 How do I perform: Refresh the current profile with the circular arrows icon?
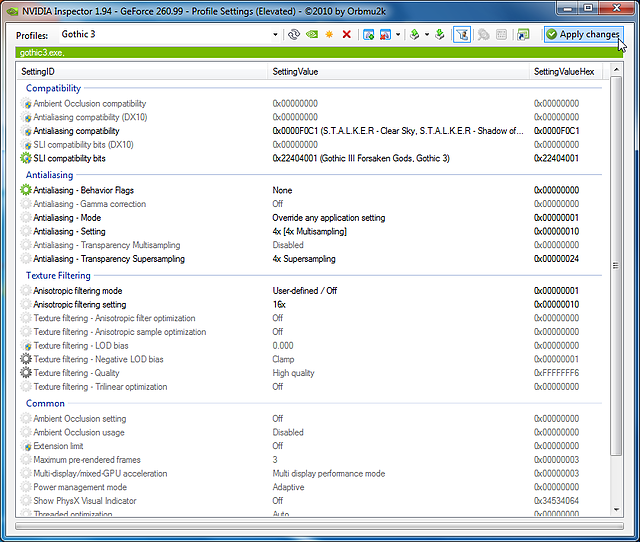(x=293, y=35)
